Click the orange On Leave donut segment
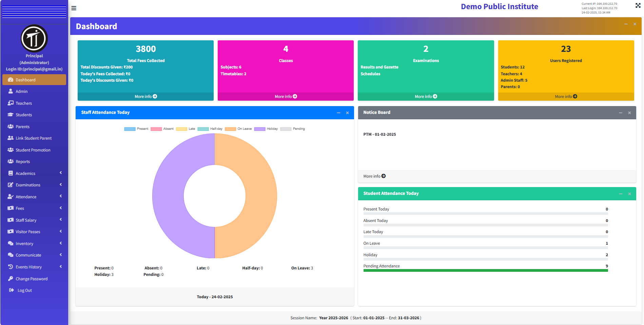This screenshot has height=325, width=644. pyautogui.click(x=261, y=196)
